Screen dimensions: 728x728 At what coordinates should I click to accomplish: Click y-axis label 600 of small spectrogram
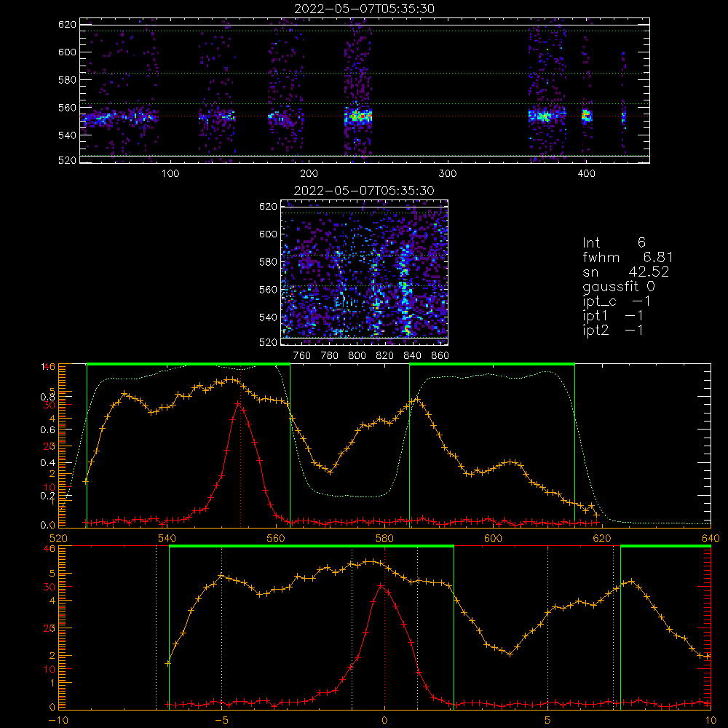pos(268,234)
